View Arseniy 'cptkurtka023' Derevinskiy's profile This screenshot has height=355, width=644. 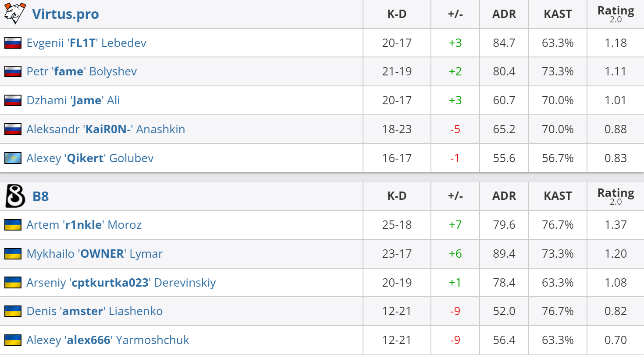tap(121, 283)
